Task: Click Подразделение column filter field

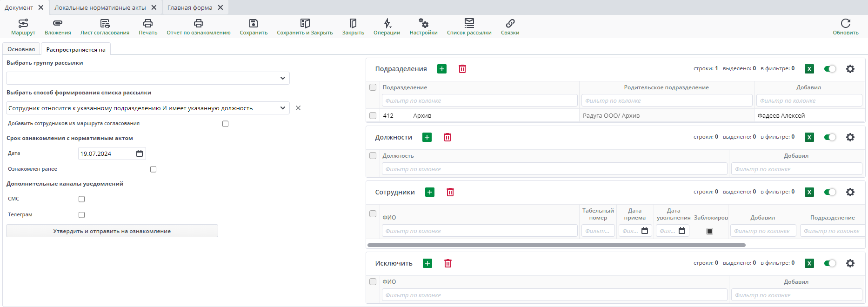Action: pos(480,100)
